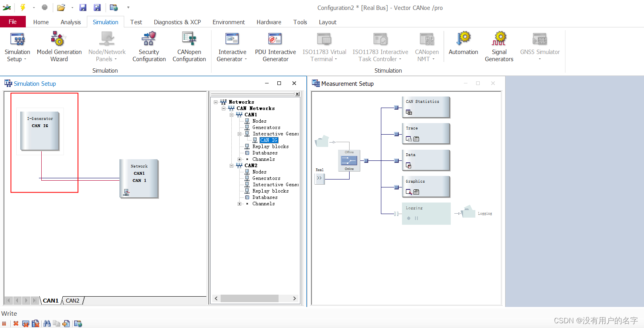This screenshot has width=644, height=328.
Task: Click the stop measurement circle icon
Action: click(45, 7)
